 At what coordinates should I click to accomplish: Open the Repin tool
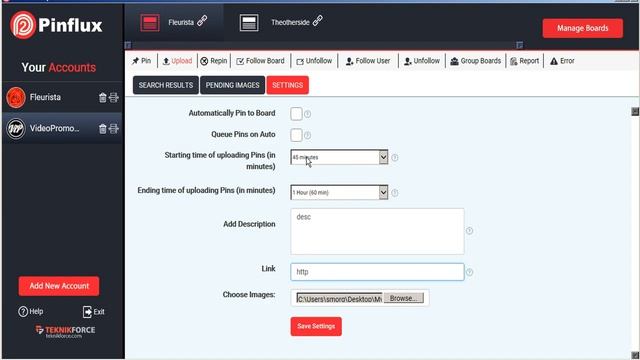[214, 61]
